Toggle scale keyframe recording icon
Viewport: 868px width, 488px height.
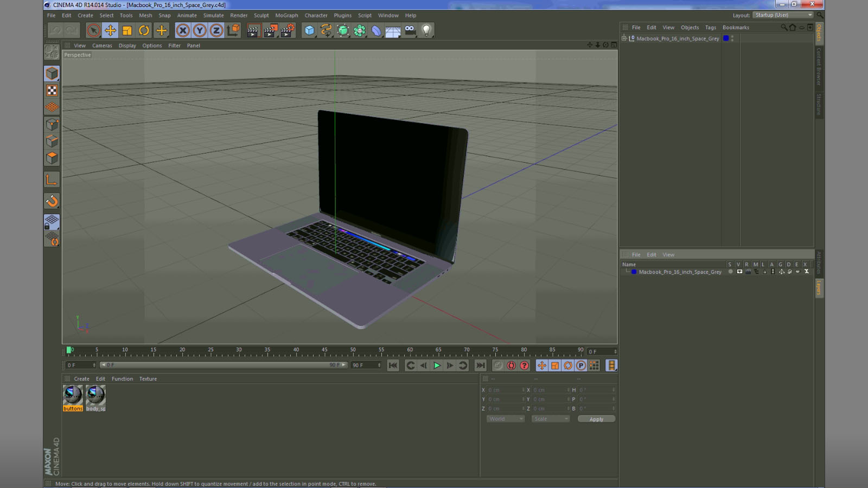pos(555,365)
